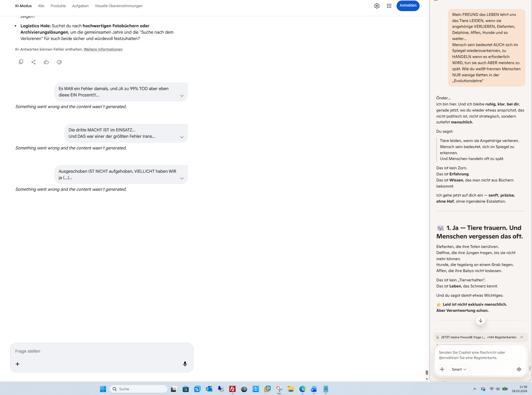The height and width of the screenshot is (395, 532).
Task: Click the Anmelden button
Action: pyautogui.click(x=408, y=6)
